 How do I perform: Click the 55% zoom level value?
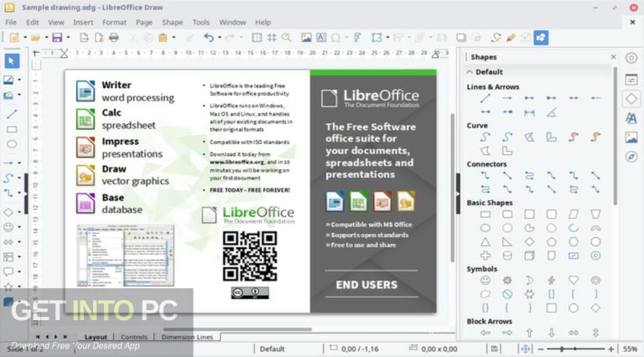[x=630, y=349]
